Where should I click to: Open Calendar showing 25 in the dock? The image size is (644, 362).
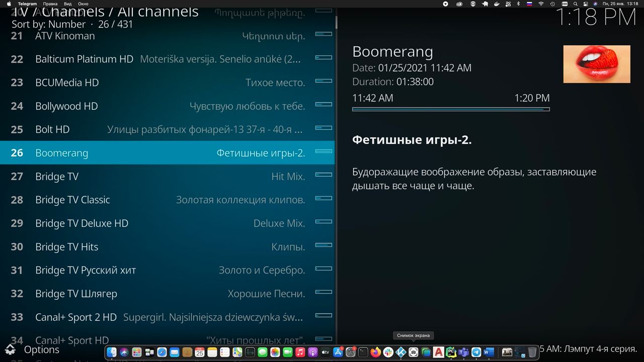click(200, 352)
